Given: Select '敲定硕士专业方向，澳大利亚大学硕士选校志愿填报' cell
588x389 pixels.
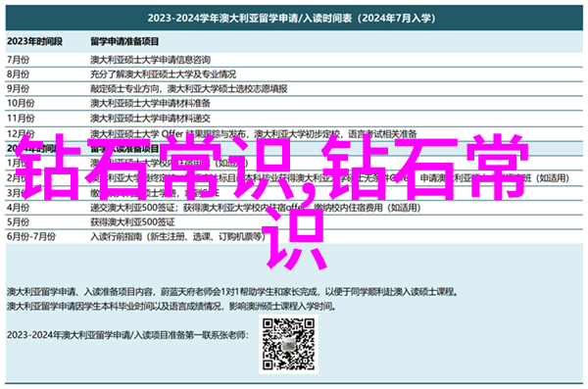Looking at the screenshot, I should point(188,89).
